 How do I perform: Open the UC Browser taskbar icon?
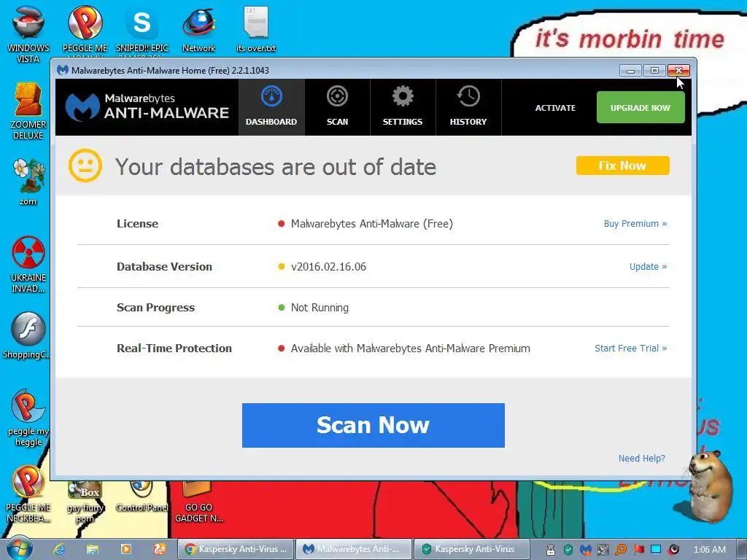point(160,549)
